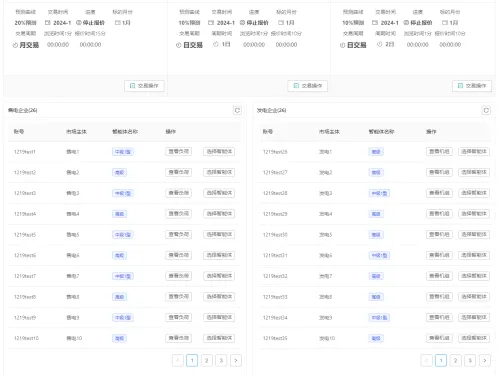View load (查看负荷) for 售电2
Viewport: 500px width, 375px height.
pos(179,172)
